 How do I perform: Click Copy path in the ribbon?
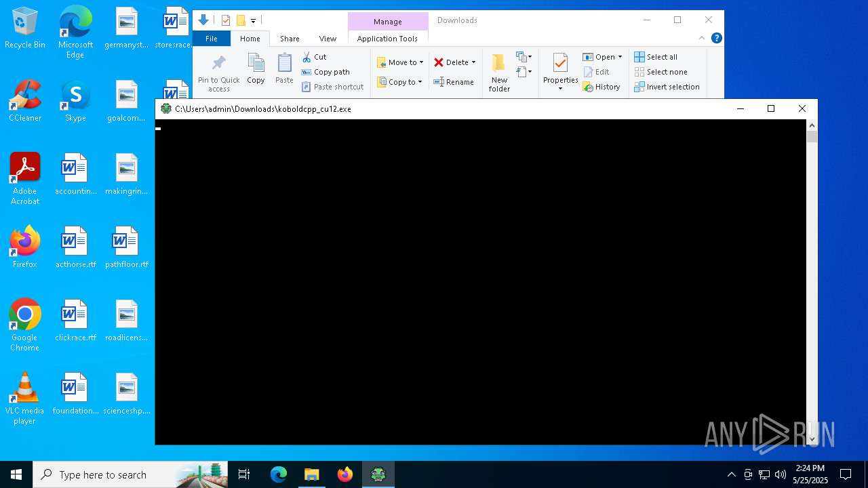325,72
